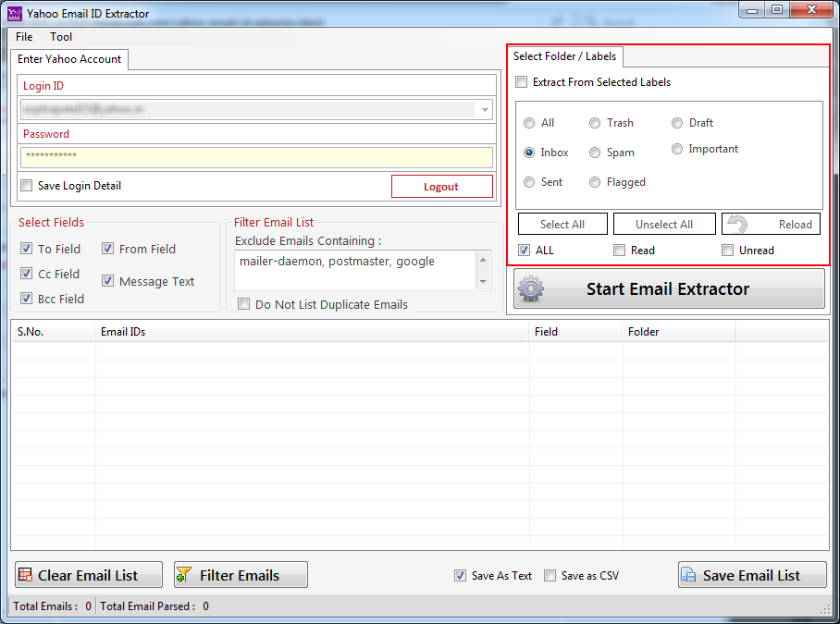
Task: Click the Total Email Parsed status text
Action: [154, 606]
